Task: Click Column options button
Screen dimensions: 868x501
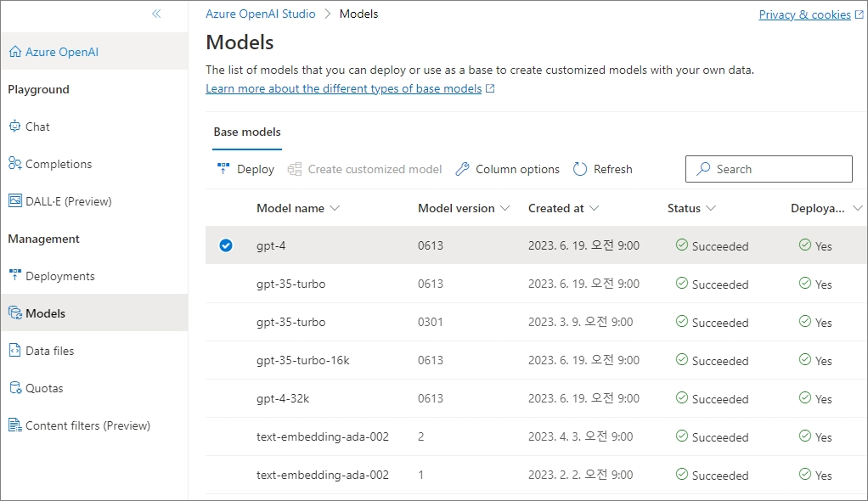Action: tap(507, 169)
